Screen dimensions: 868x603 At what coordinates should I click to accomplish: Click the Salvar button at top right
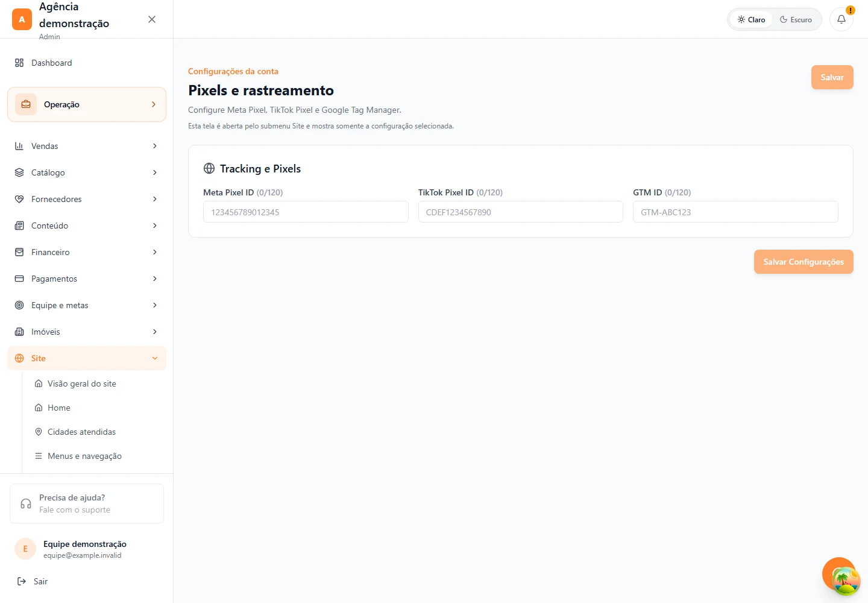tap(832, 77)
